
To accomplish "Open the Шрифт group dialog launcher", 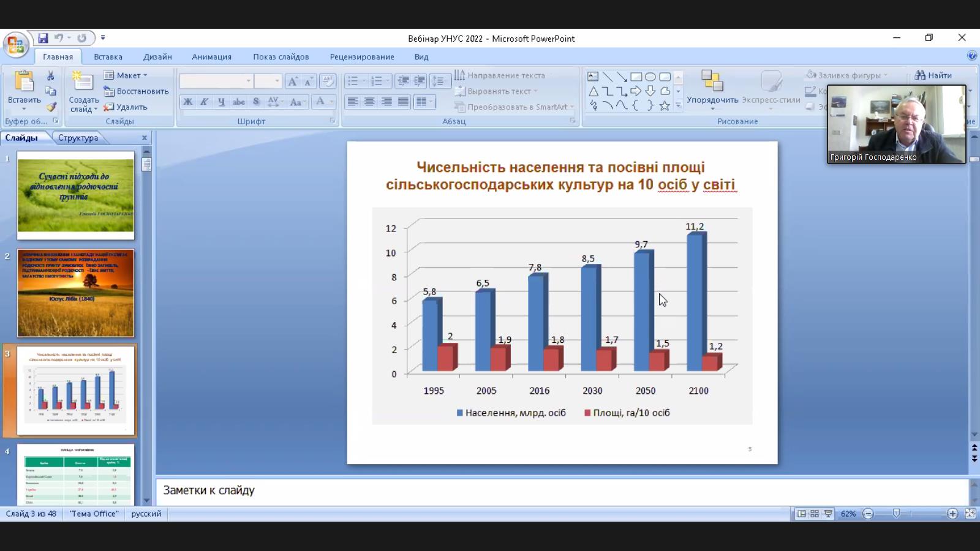I will [333, 121].
